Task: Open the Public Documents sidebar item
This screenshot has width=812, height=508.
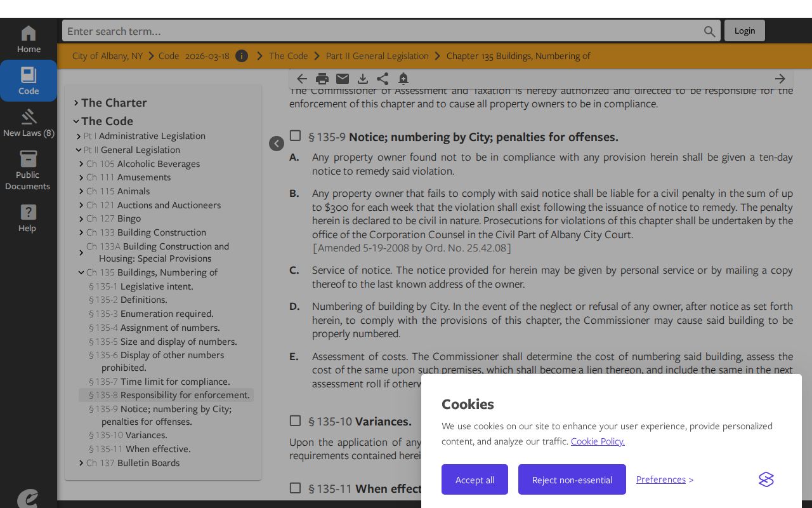Action: [x=28, y=170]
